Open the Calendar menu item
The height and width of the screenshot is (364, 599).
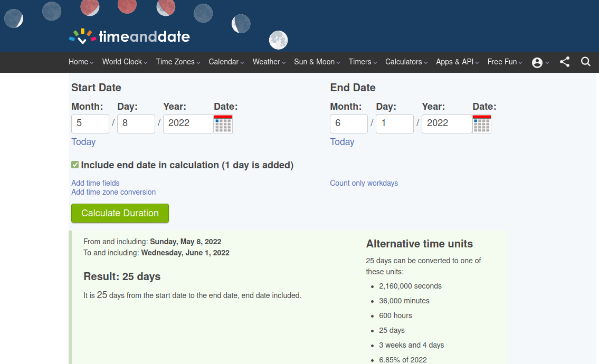pyautogui.click(x=223, y=62)
